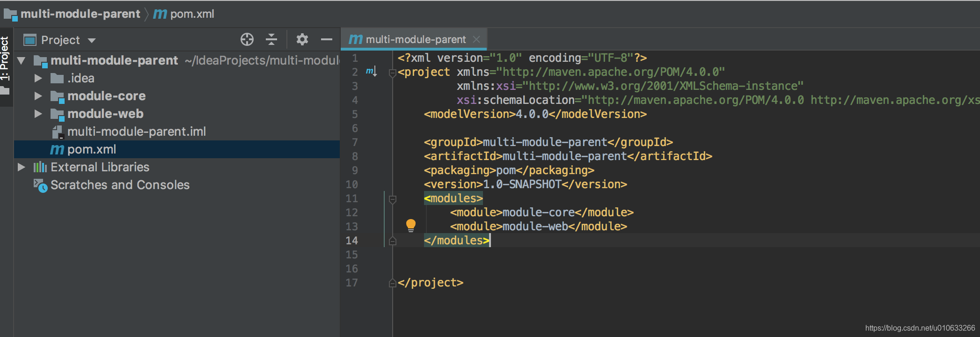Click the breadcrumb project folder icon

point(10,15)
